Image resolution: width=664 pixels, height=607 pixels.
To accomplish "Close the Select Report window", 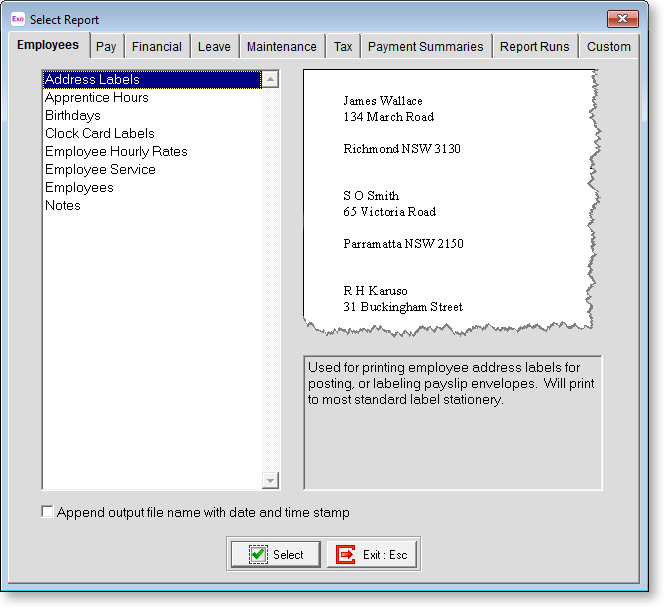I will coord(622,19).
